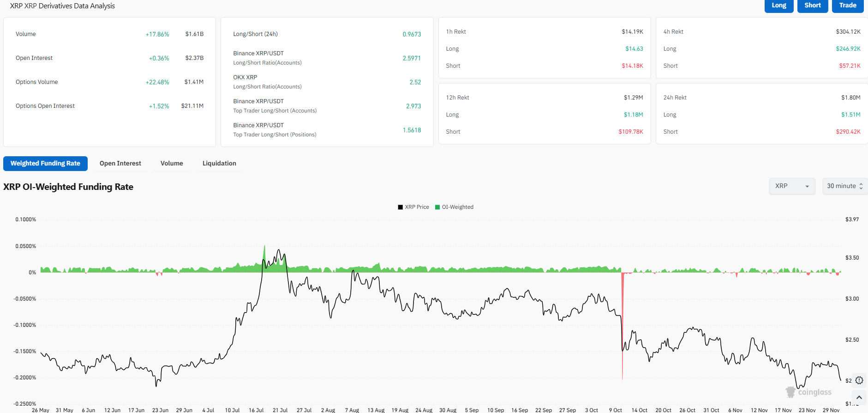The image size is (868, 413).
Task: Click Top Trader Positions ratio 1.5618
Action: [x=412, y=130]
